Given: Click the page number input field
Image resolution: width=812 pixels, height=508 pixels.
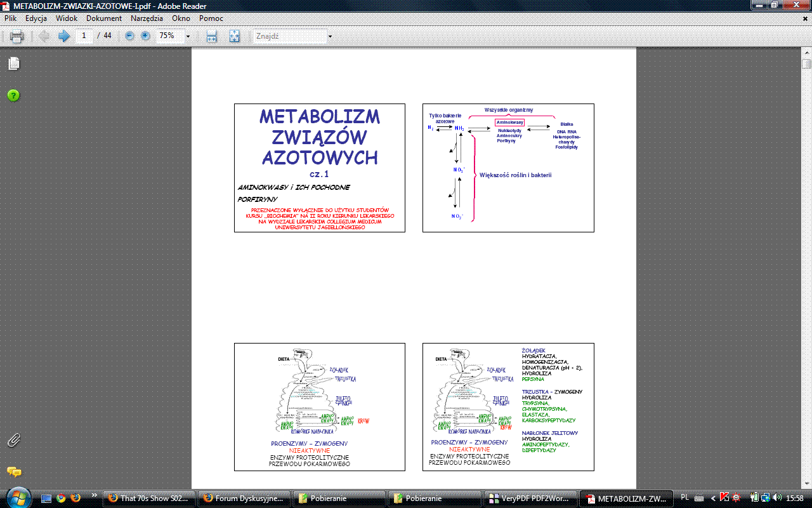Looking at the screenshot, I should point(84,36).
